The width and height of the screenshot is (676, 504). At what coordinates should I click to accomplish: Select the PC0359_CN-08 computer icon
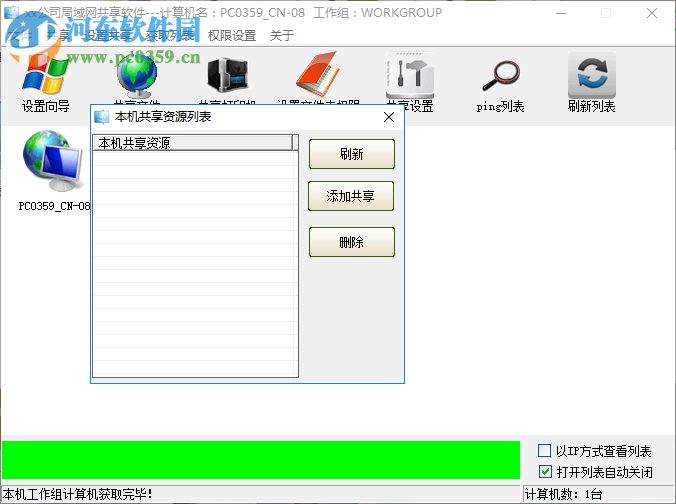(53, 162)
